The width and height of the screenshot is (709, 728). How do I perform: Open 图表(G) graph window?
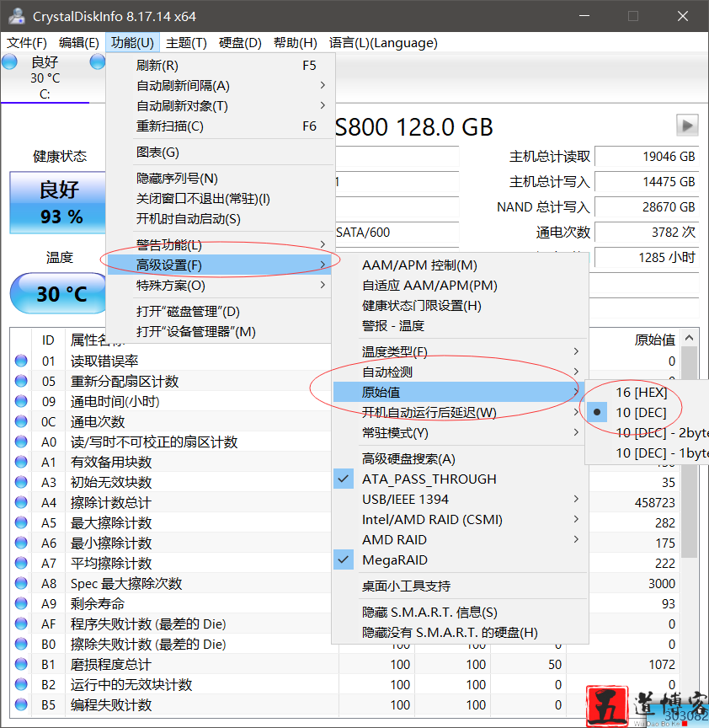click(x=220, y=153)
